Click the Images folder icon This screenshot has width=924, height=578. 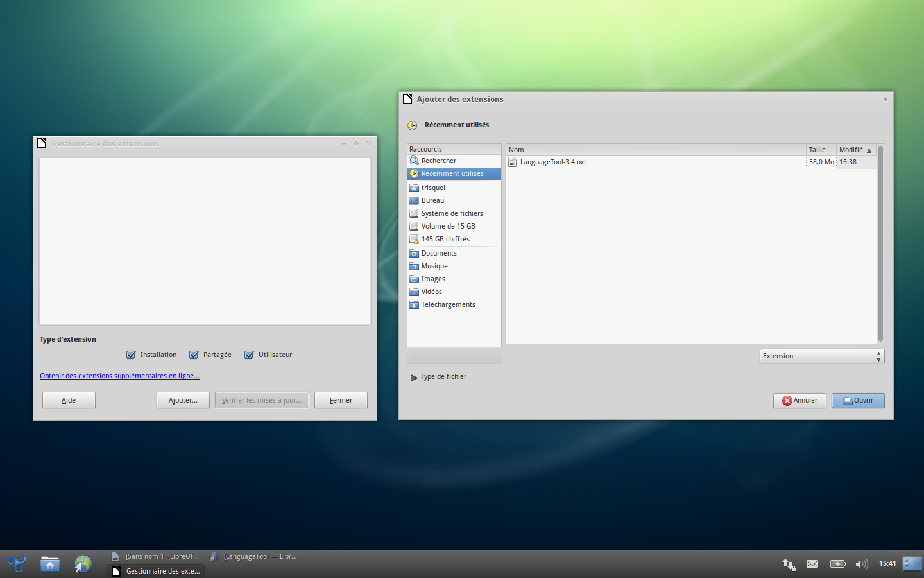click(414, 279)
